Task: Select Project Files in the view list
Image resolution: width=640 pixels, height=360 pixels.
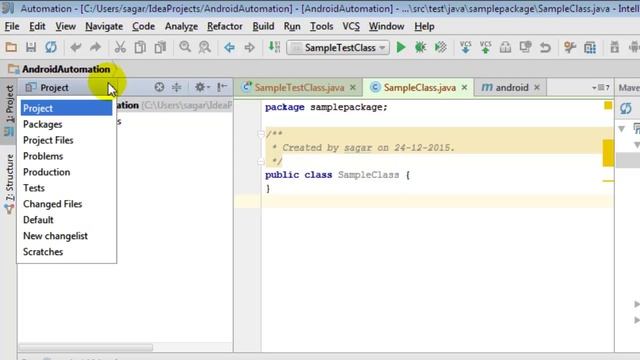Action: (x=67, y=140)
